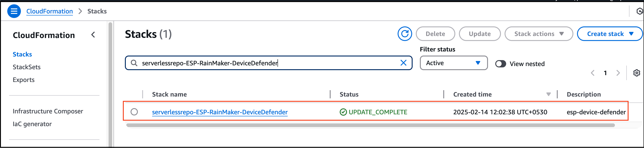644x148 pixels.
Task: Click the refresh stacks icon
Action: 404,34
